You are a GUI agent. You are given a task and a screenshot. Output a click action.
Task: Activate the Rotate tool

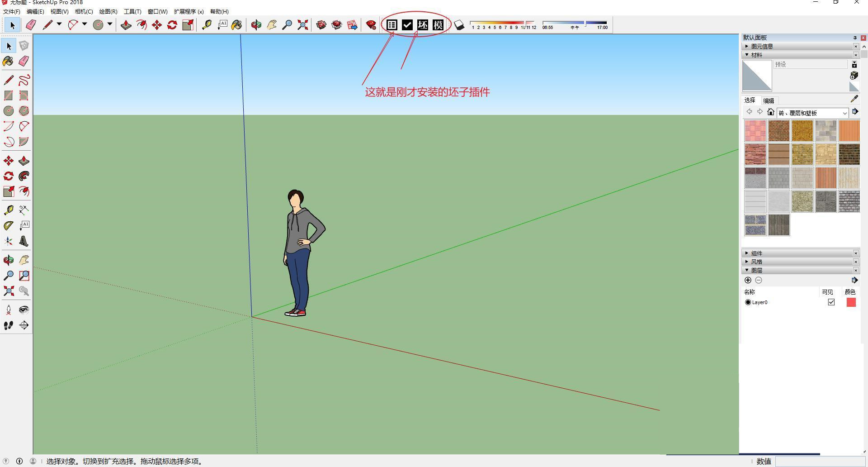[172, 25]
